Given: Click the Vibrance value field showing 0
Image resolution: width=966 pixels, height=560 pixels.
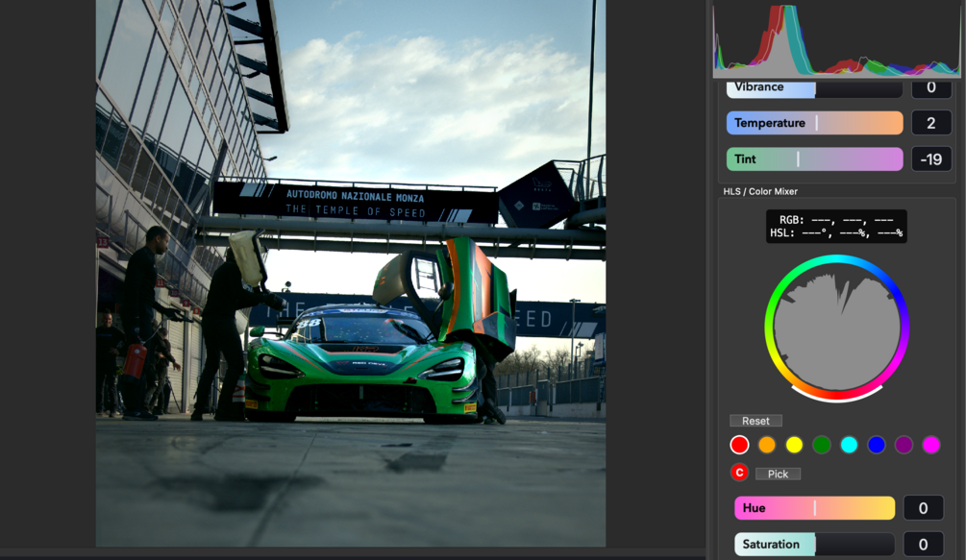Looking at the screenshot, I should (930, 88).
